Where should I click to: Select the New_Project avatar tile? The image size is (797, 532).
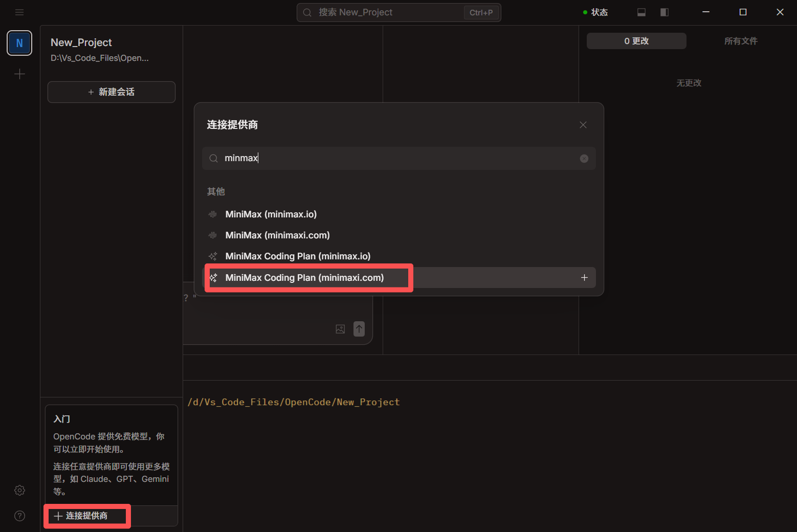[19, 43]
